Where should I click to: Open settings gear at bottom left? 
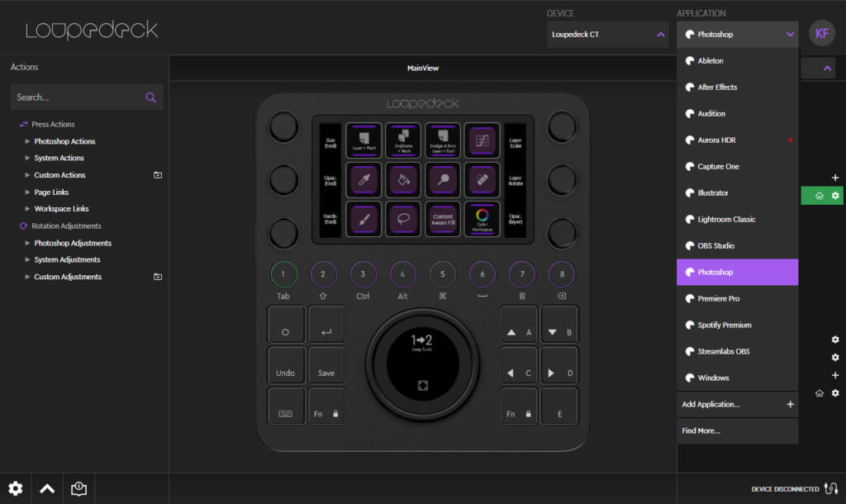pyautogui.click(x=15, y=488)
